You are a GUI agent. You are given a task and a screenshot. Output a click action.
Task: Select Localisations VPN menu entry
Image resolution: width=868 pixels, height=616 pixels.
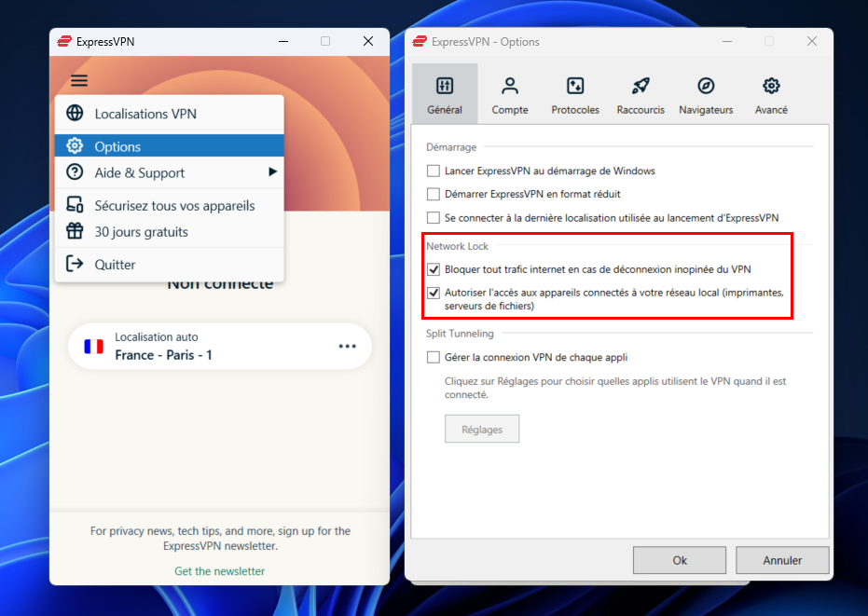(x=170, y=114)
